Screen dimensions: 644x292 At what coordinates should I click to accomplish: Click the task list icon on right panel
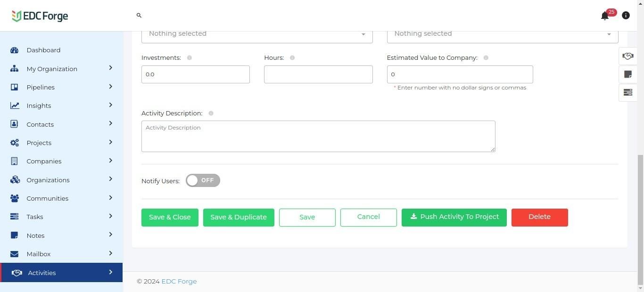(x=627, y=92)
